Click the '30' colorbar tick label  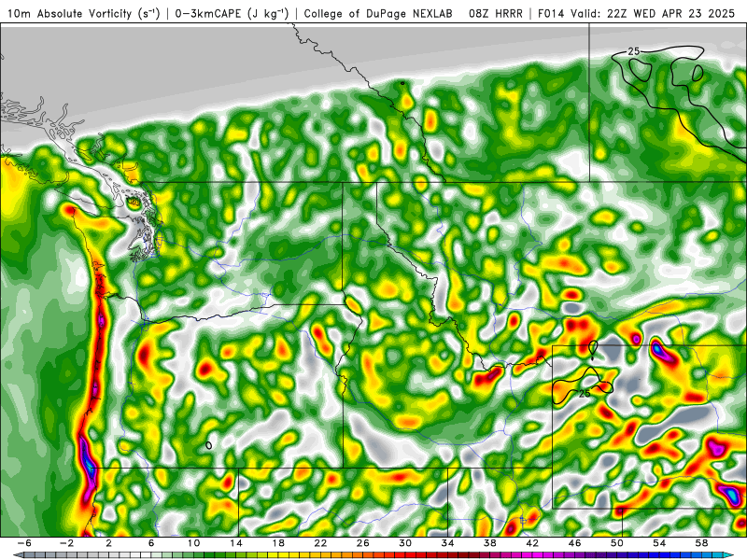[x=405, y=543]
